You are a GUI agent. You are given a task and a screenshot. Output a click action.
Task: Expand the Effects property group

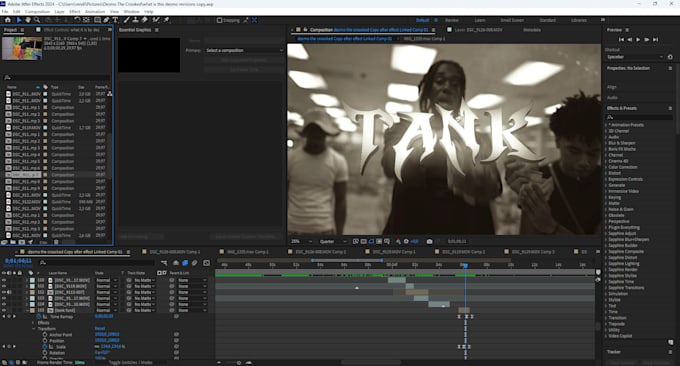pos(33,323)
